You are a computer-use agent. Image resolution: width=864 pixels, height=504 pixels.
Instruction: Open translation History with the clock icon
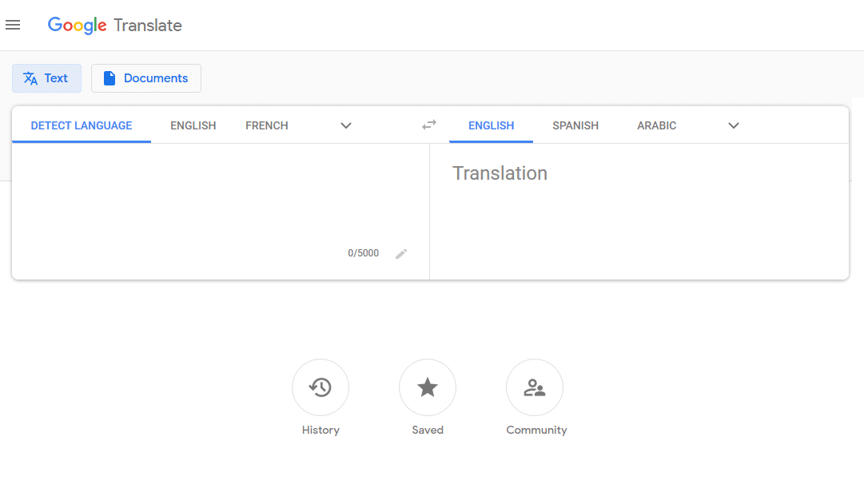321,387
